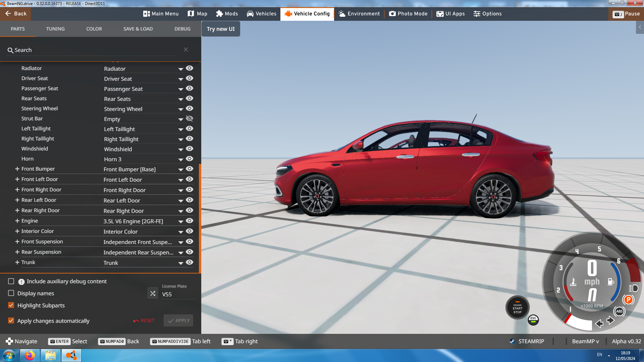Toggle visibility of the Windshield
The image size is (644, 362).
[x=190, y=148]
